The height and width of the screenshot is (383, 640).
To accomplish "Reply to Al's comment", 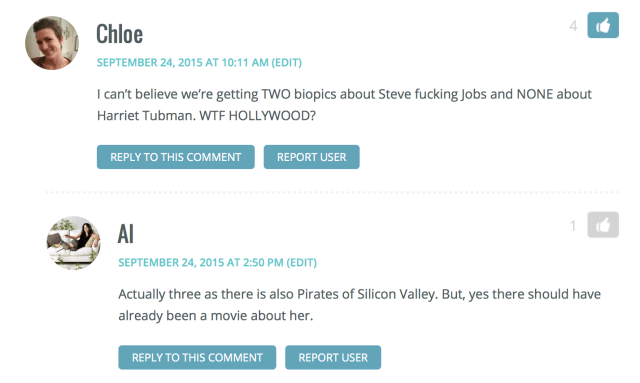I will coord(197,357).
